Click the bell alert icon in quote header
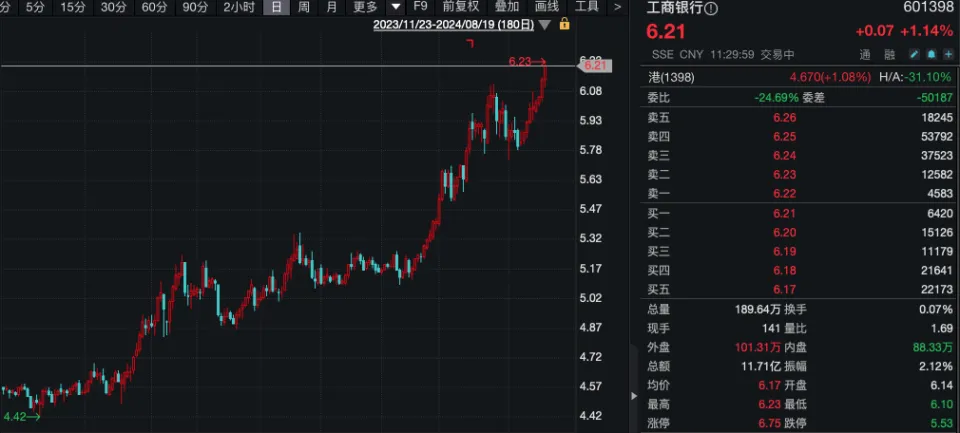This screenshot has height=433, width=960. 930,53
